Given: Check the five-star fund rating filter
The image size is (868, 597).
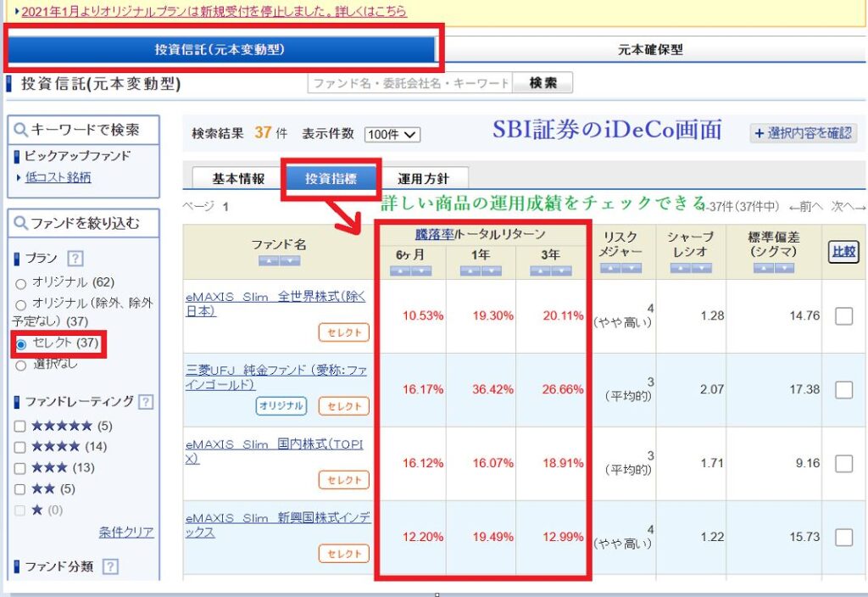Looking at the screenshot, I should (20, 426).
